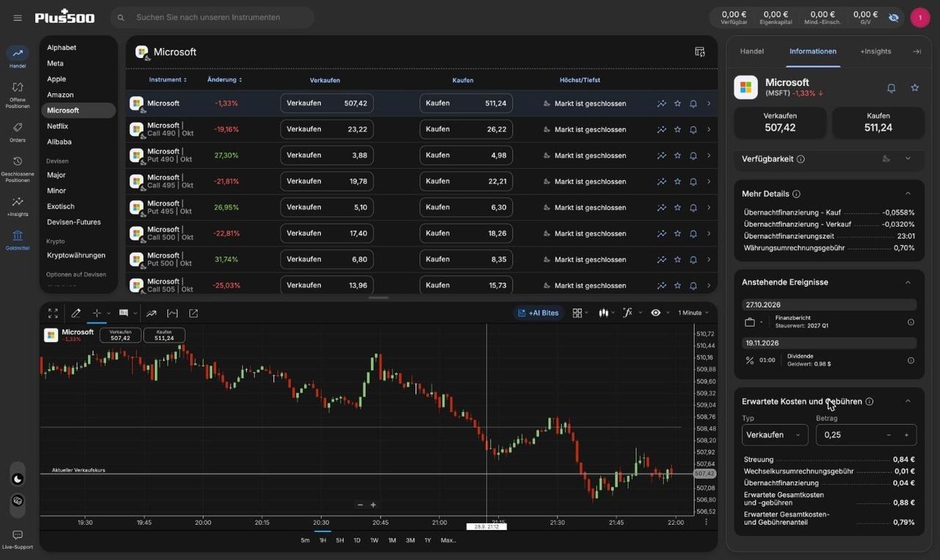Add Microsoft to favorites via star in info panel

(x=914, y=87)
